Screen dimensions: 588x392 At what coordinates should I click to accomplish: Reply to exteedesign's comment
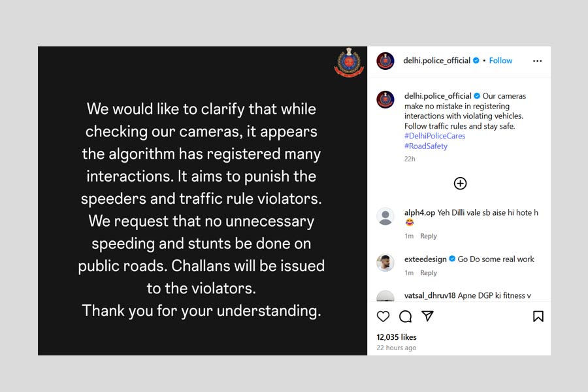coord(429,272)
